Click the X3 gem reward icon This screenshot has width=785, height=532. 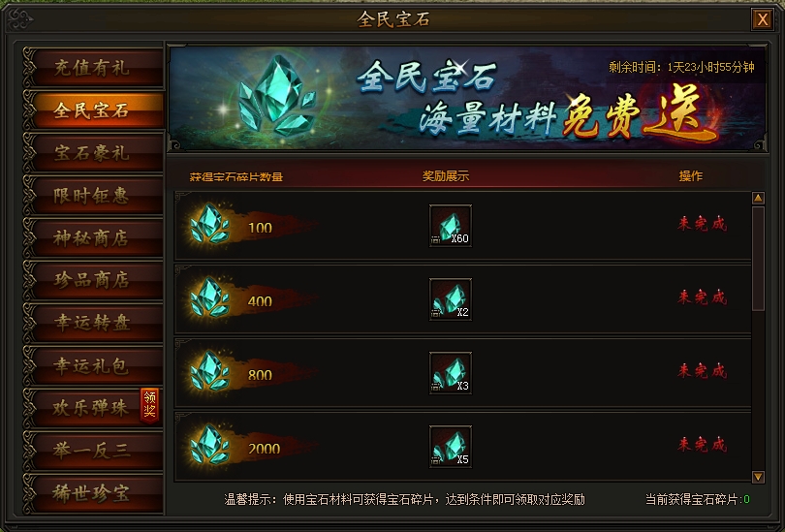pyautogui.click(x=450, y=373)
